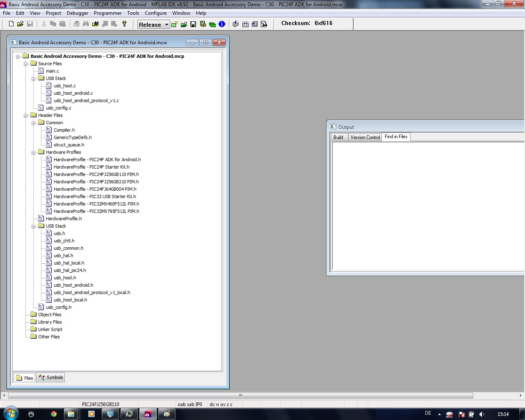
Task: Select usb_ch9.h header
Action: (x=64, y=241)
